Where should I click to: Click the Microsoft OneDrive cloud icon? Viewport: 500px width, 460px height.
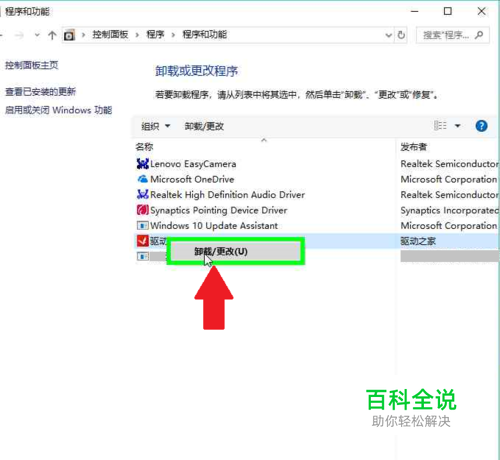coord(143,179)
